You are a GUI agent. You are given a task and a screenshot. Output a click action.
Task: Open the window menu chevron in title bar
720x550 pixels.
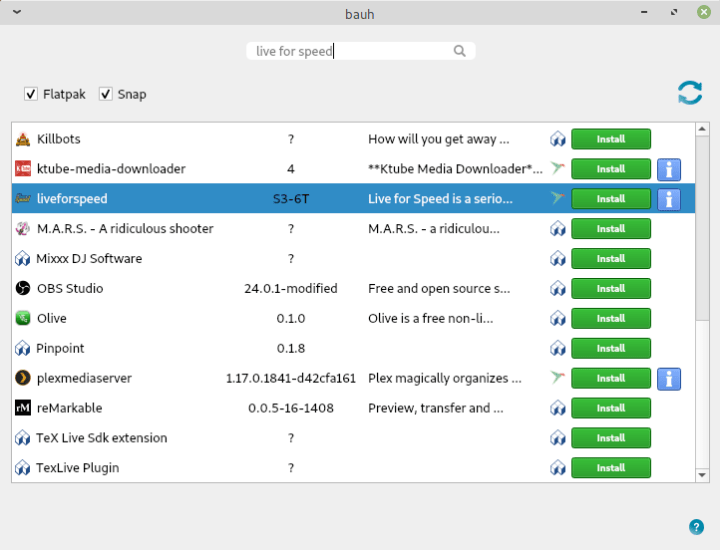(x=17, y=12)
